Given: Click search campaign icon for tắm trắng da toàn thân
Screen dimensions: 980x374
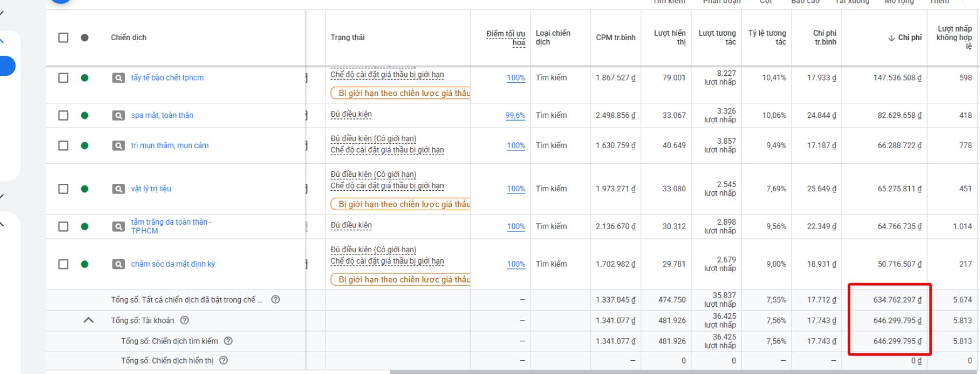Looking at the screenshot, I should 118,227.
